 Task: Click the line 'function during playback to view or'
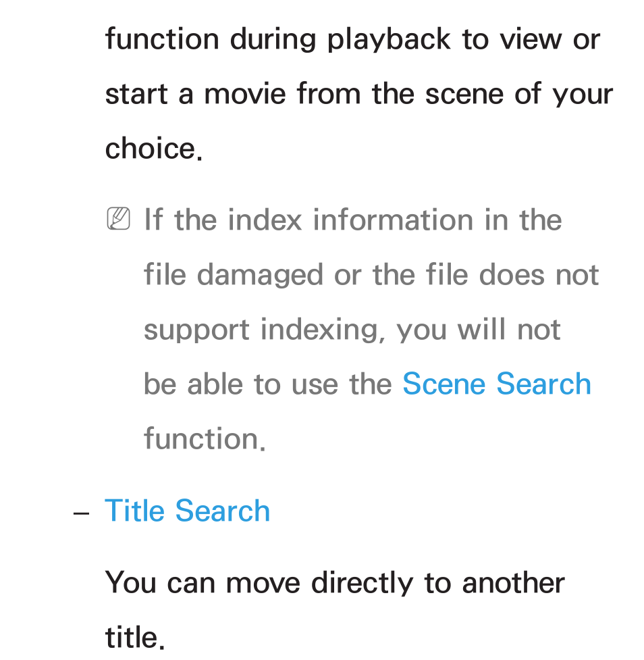pyautogui.click(x=352, y=40)
